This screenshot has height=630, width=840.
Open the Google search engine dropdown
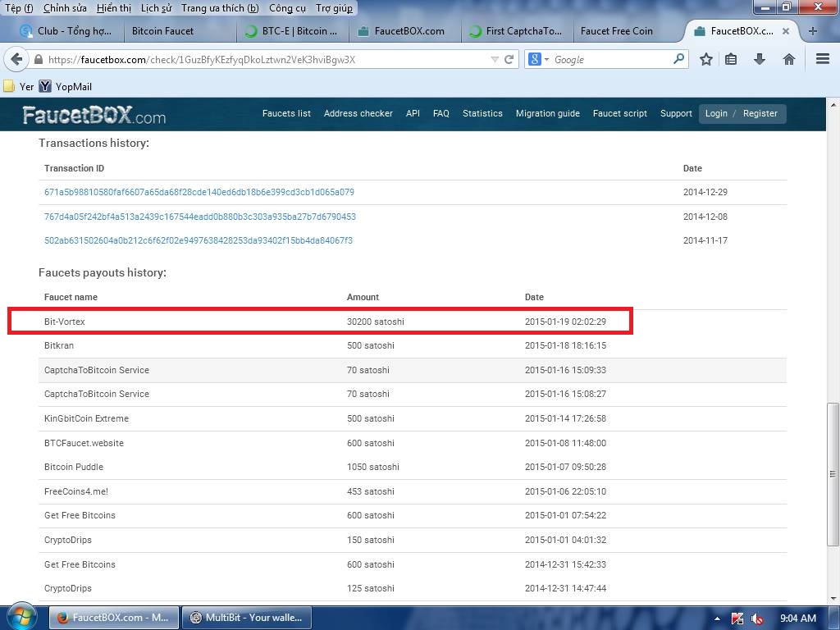[x=538, y=60]
